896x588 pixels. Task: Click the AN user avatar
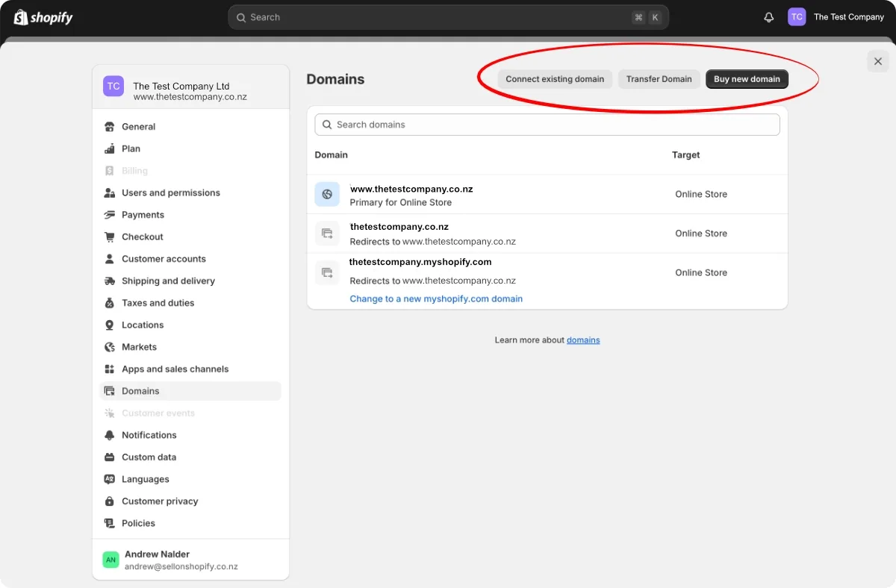[111, 560]
